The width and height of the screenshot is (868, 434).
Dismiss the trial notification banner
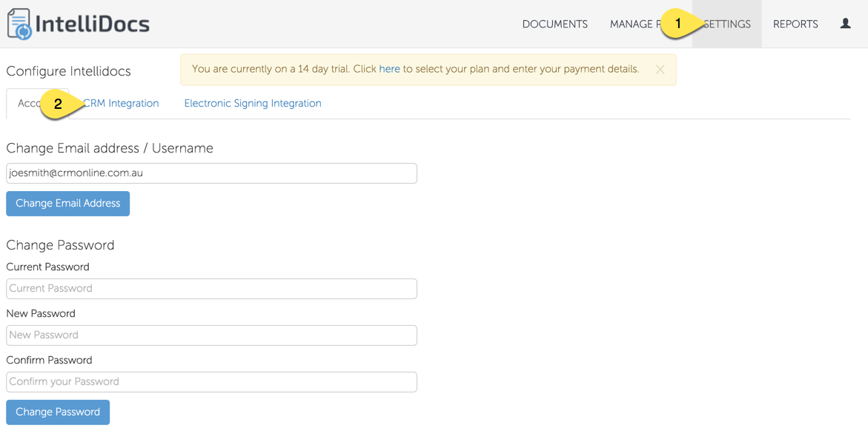[x=660, y=70]
